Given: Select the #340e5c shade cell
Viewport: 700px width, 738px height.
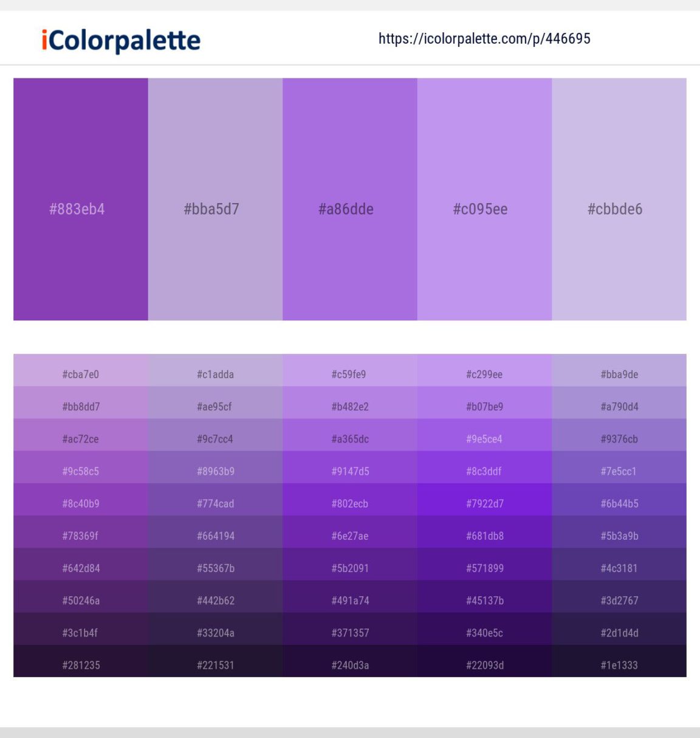Looking at the screenshot, I should coord(484,632).
